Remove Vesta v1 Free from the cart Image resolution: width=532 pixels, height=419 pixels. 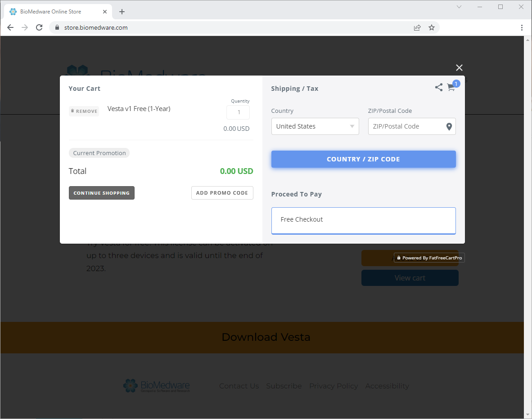[84, 111]
